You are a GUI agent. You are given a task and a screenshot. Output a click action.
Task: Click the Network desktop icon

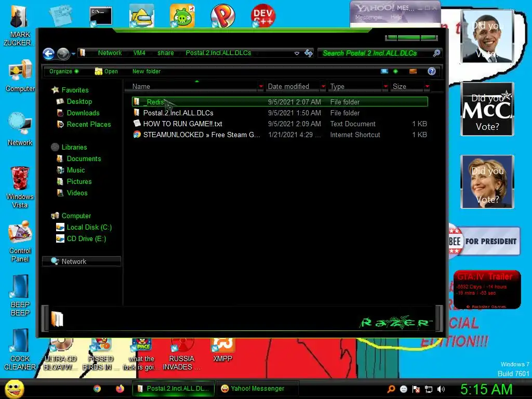point(20,129)
